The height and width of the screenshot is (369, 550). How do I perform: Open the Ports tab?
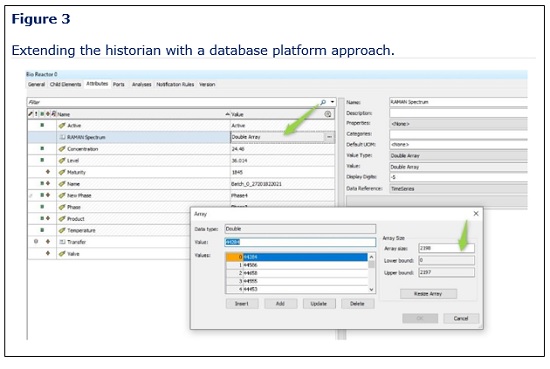tap(119, 85)
